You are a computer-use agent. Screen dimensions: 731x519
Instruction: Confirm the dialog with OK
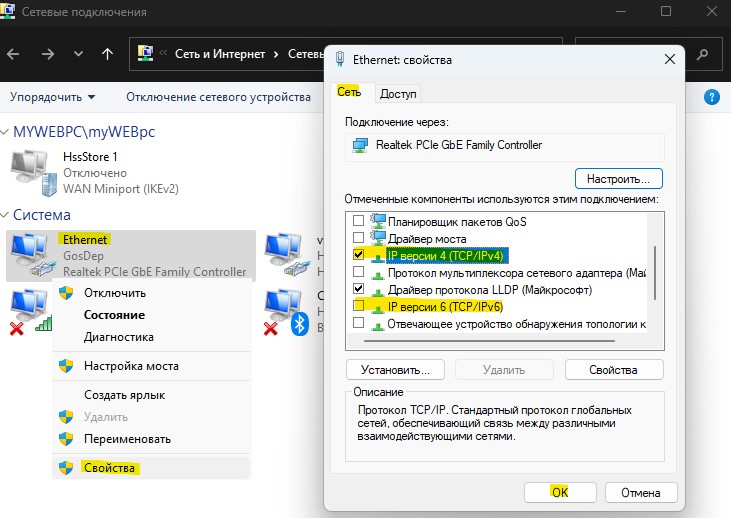pyautogui.click(x=560, y=492)
